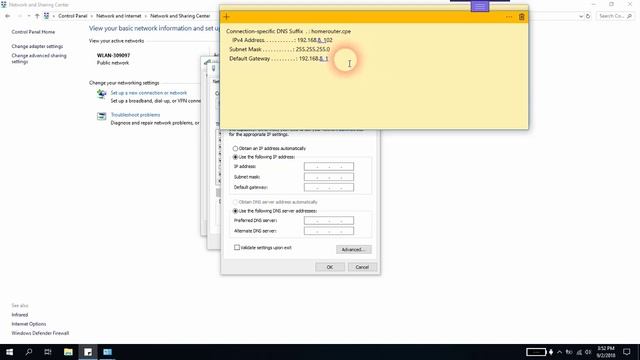Viewport: 640px width, 360px height.
Task: Switch to Control Panel taskbar icon
Action: [x=107, y=352]
